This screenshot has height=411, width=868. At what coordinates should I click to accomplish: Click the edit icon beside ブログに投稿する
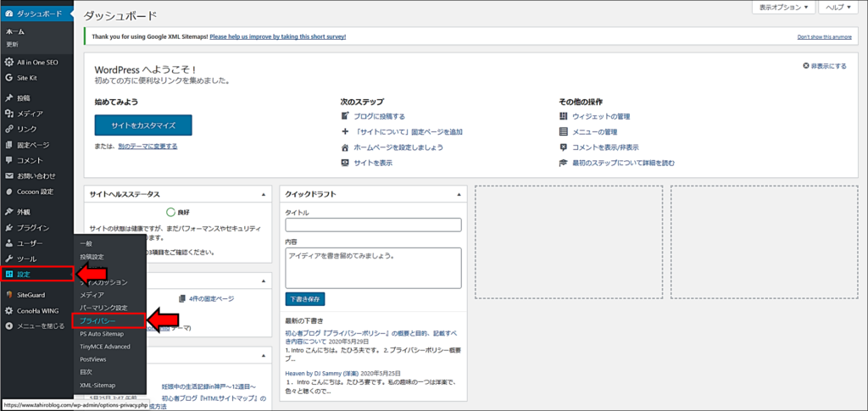coord(346,116)
